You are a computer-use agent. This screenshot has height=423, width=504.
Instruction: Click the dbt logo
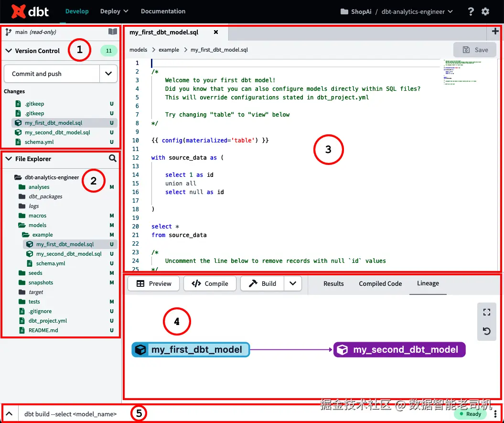tap(30, 11)
